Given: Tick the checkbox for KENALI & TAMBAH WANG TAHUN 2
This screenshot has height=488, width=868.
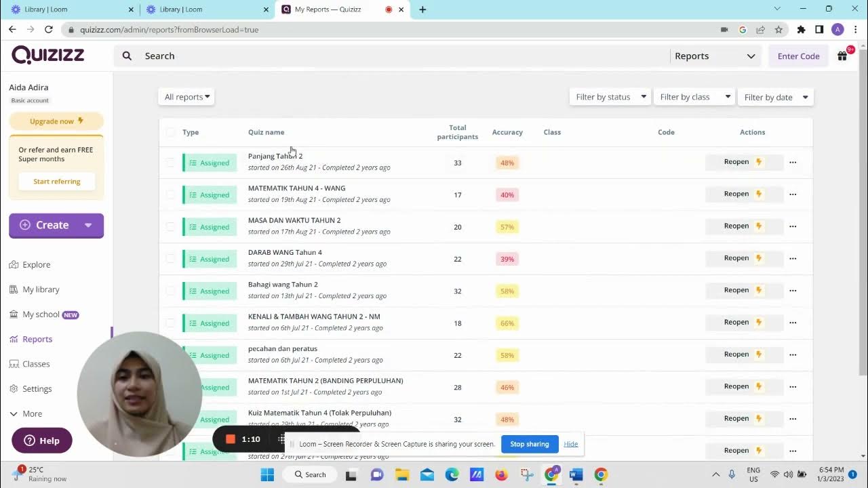Looking at the screenshot, I should 170,323.
